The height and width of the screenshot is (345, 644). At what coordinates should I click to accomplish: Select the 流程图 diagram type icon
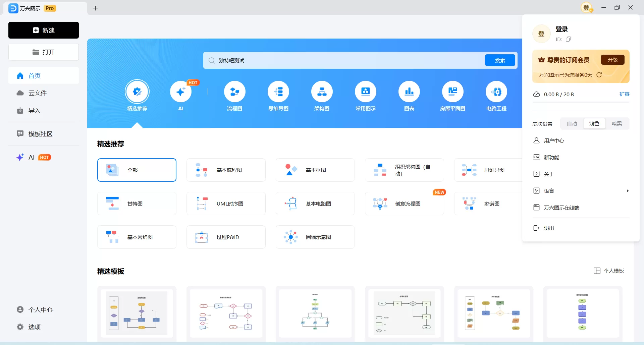click(x=234, y=91)
